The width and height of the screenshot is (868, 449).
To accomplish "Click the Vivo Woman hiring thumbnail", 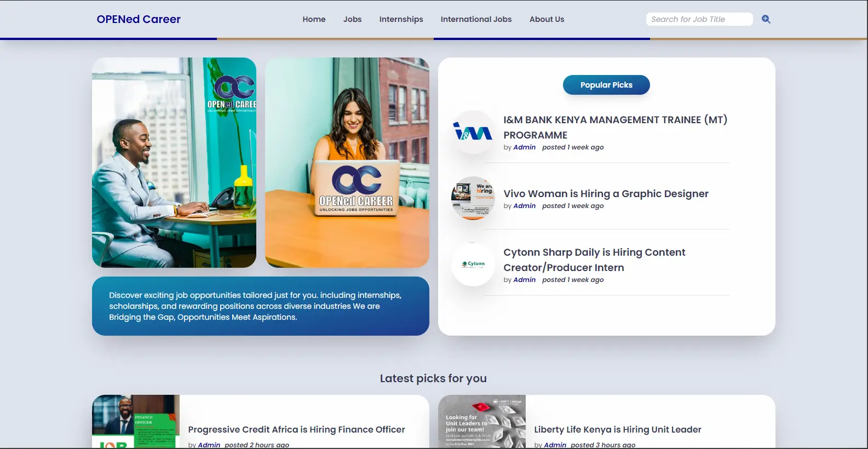I will click(x=473, y=198).
